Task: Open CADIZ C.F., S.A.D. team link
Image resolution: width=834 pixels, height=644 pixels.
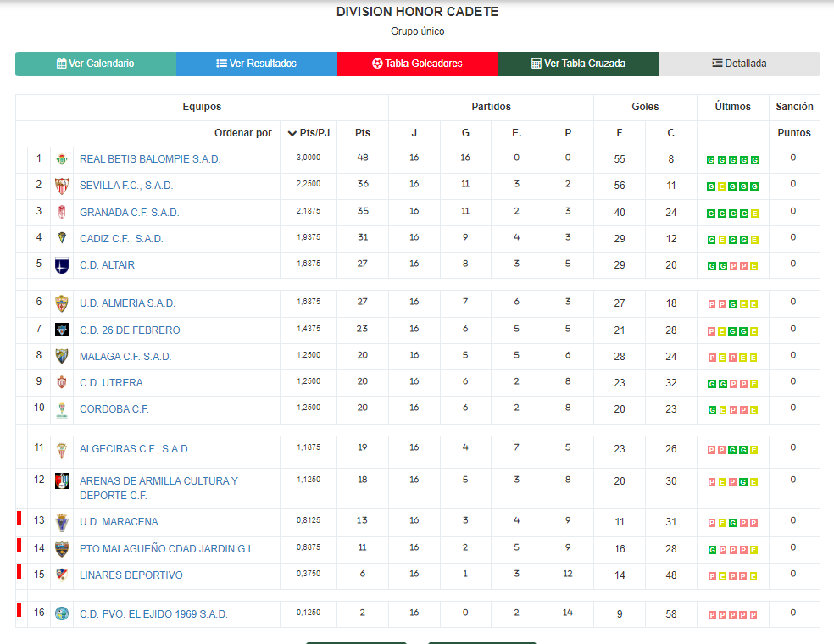Action: pos(121,239)
